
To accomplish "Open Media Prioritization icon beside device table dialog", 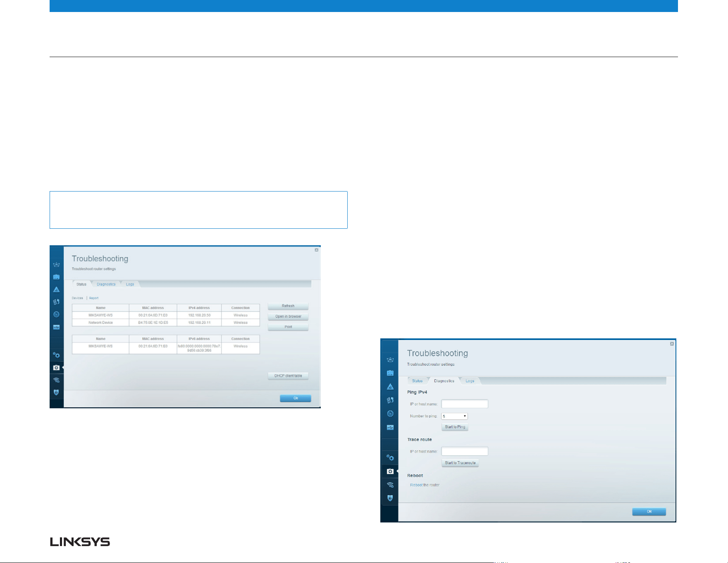I will tap(56, 302).
